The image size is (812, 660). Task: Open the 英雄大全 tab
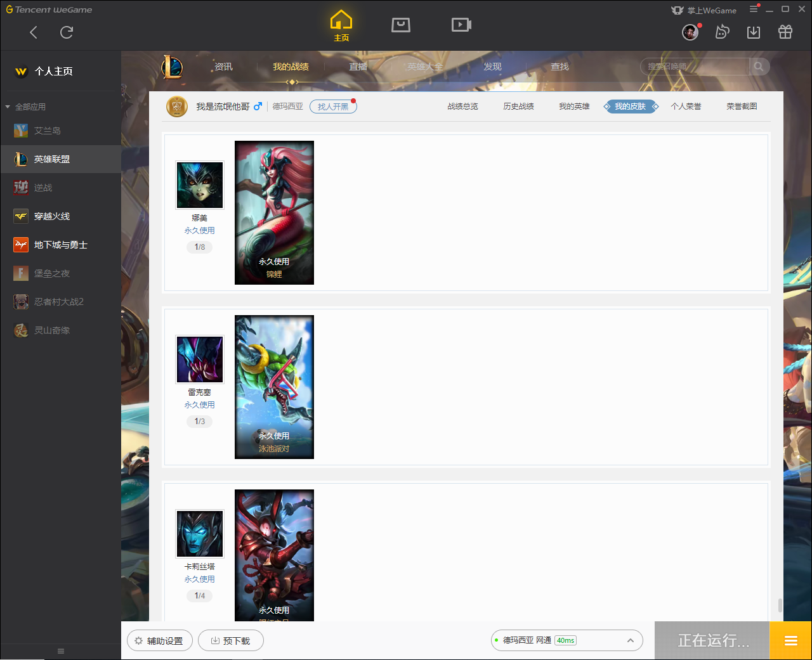click(425, 67)
